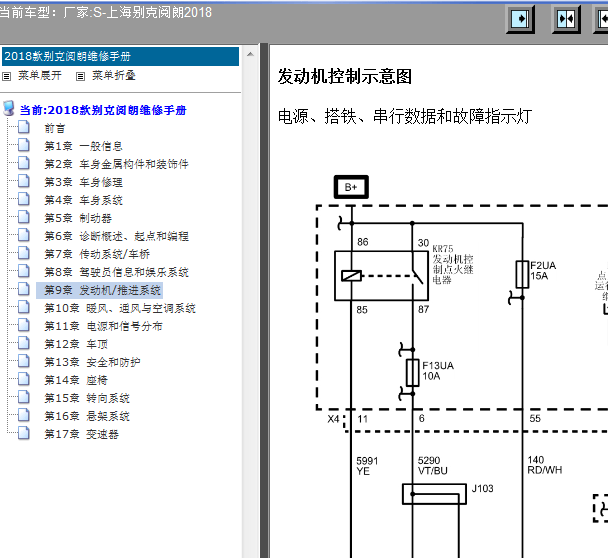Click the expand-right panel arrow icon

(x=520, y=19)
